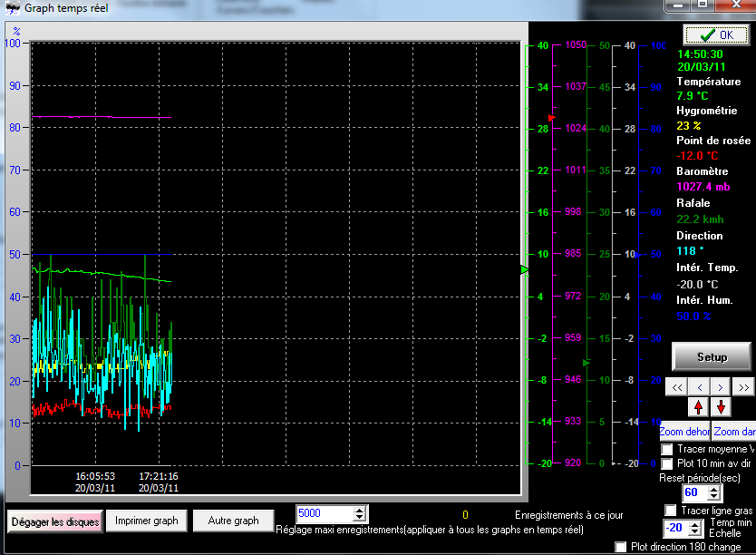Click the 17:21:16 timestamp under the graph

pos(159,476)
